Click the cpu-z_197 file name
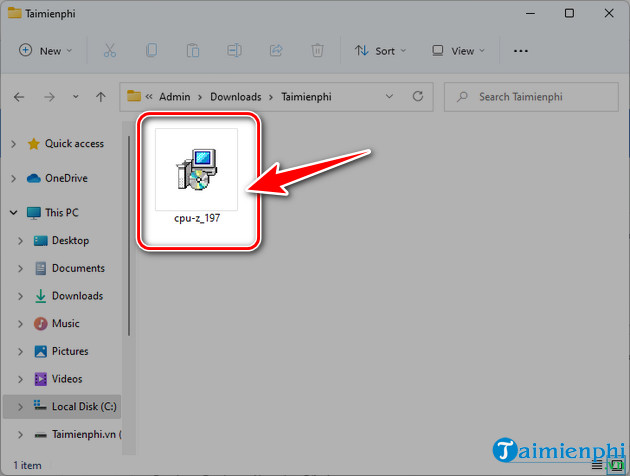630x476 pixels. pyautogui.click(x=197, y=218)
